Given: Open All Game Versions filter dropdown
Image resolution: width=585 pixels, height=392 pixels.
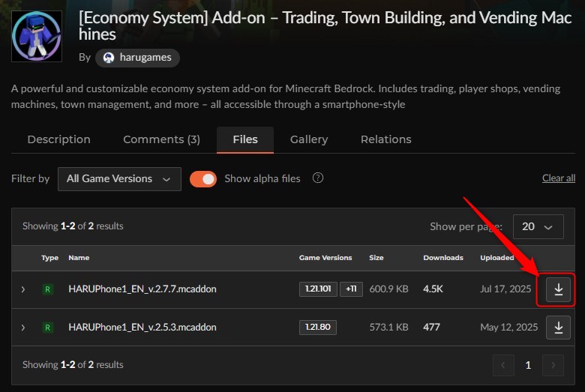Looking at the screenshot, I should tap(119, 179).
